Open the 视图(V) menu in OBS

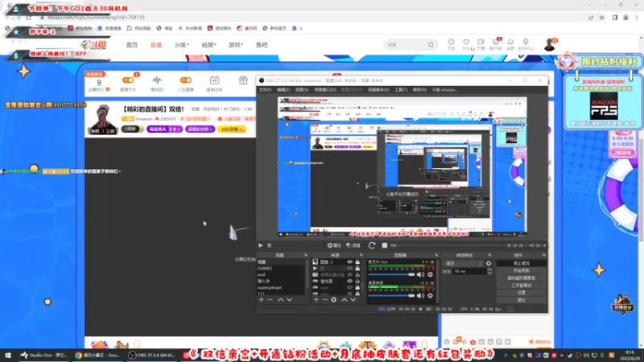click(302, 89)
